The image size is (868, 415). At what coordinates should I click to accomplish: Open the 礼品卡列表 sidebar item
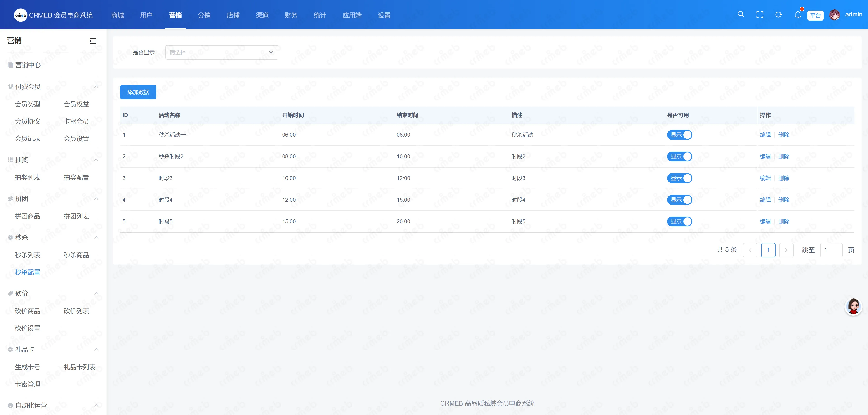click(80, 367)
